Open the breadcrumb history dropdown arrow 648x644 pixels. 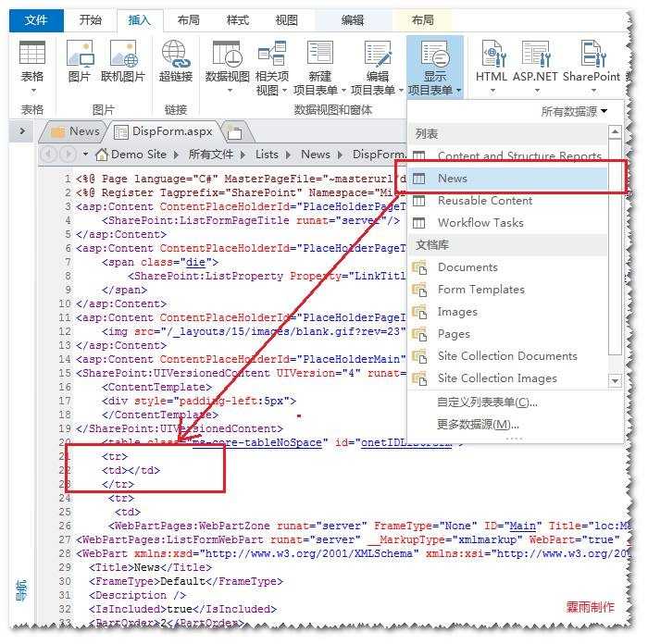tap(85, 155)
